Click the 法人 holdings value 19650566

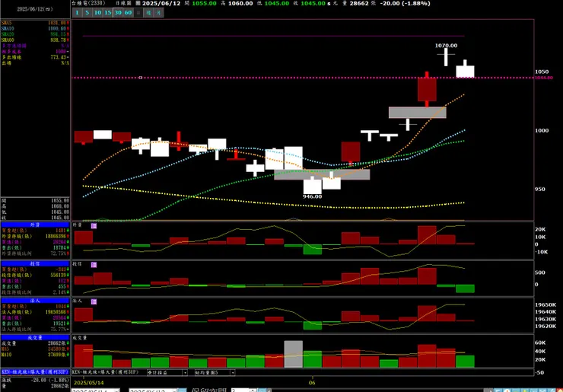click(x=57, y=312)
